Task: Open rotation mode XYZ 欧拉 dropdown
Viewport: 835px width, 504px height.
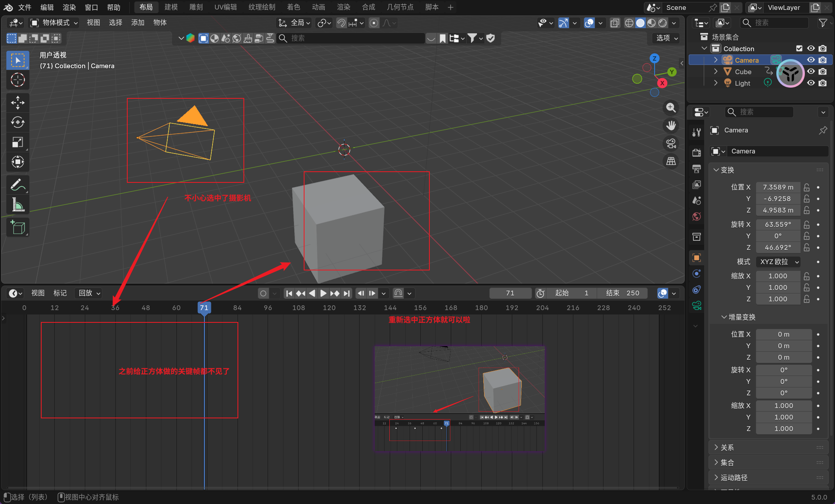Action: pyautogui.click(x=778, y=262)
